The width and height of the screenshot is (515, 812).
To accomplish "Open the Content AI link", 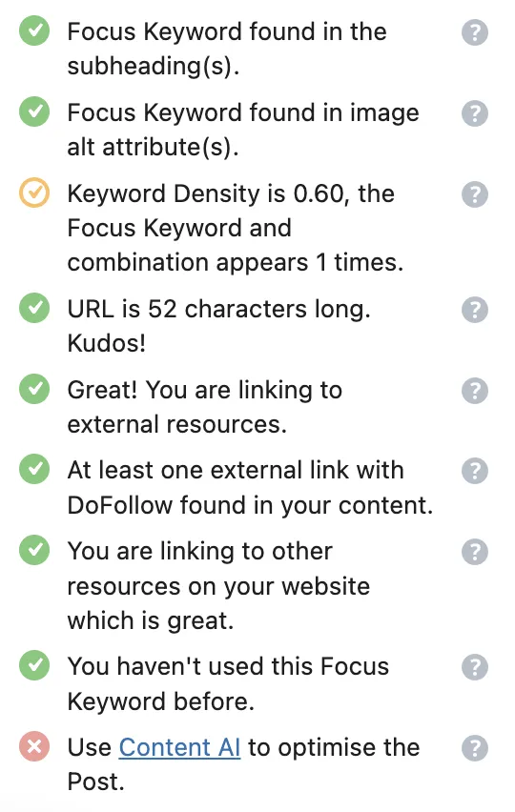I will pyautogui.click(x=180, y=747).
